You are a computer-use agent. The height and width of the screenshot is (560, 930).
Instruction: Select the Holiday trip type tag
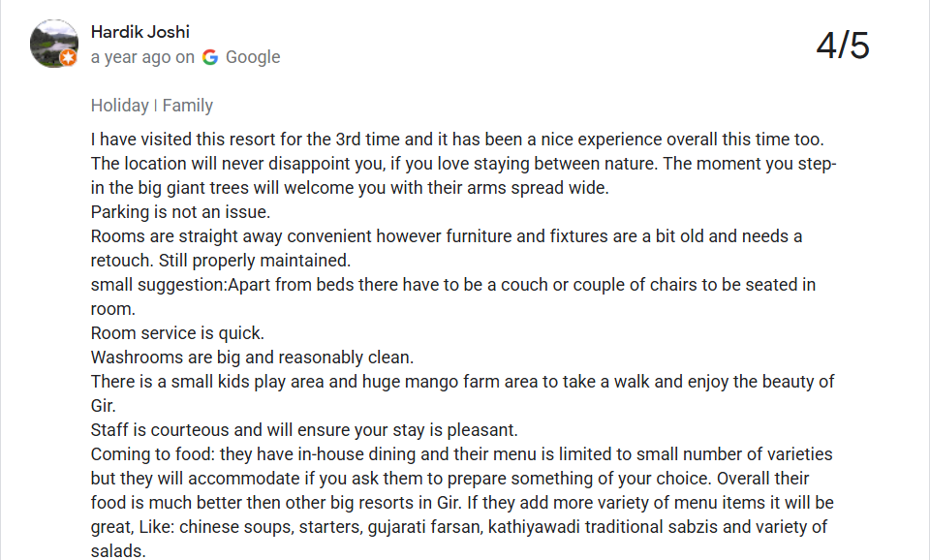[120, 106]
